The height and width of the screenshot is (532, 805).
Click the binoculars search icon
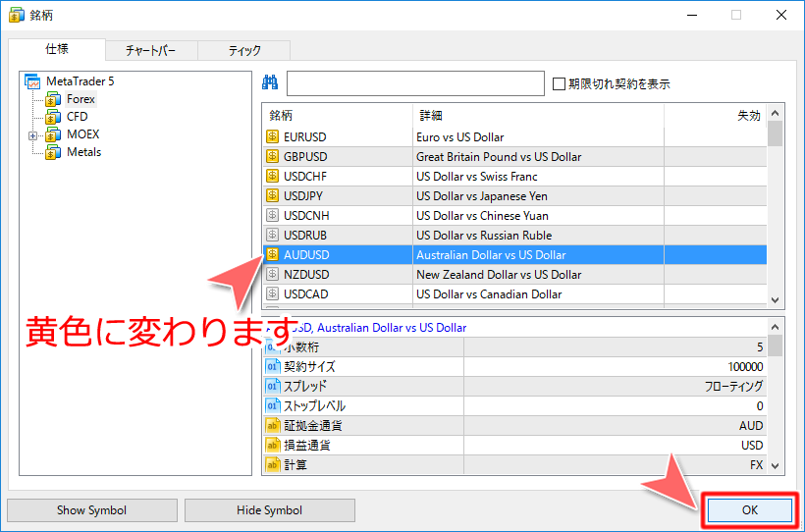pos(272,83)
